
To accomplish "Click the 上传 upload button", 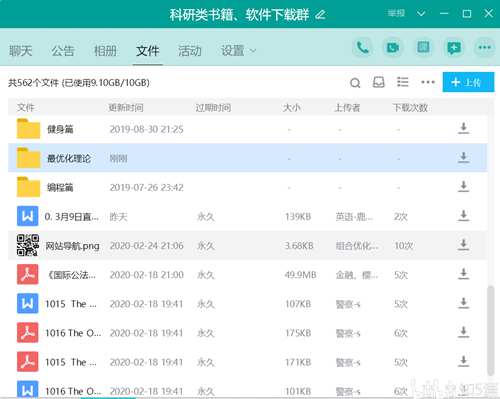I will pos(468,82).
